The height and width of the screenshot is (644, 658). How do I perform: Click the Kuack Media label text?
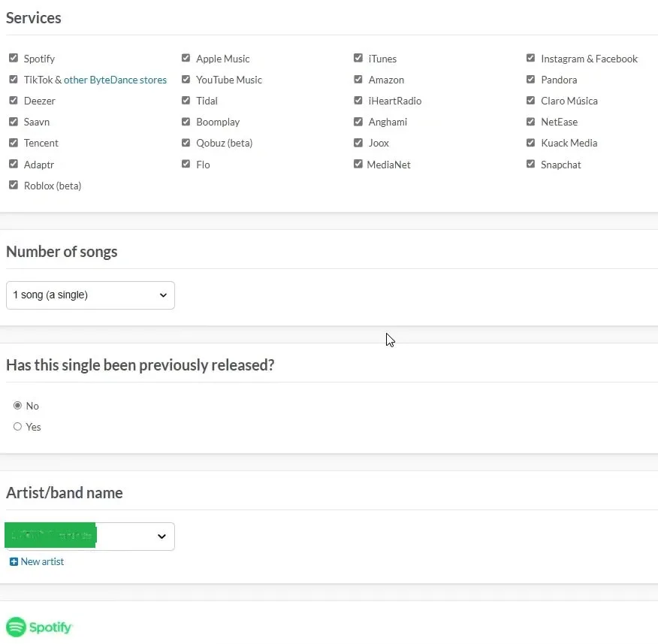[569, 144]
